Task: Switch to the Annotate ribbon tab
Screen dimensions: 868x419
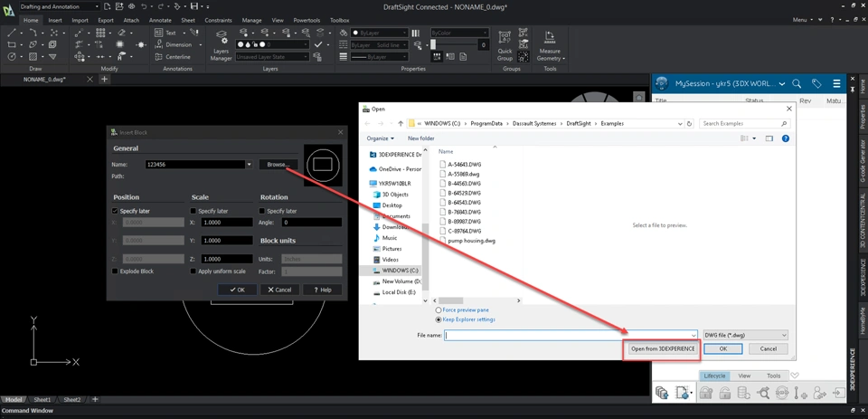Action: click(160, 21)
